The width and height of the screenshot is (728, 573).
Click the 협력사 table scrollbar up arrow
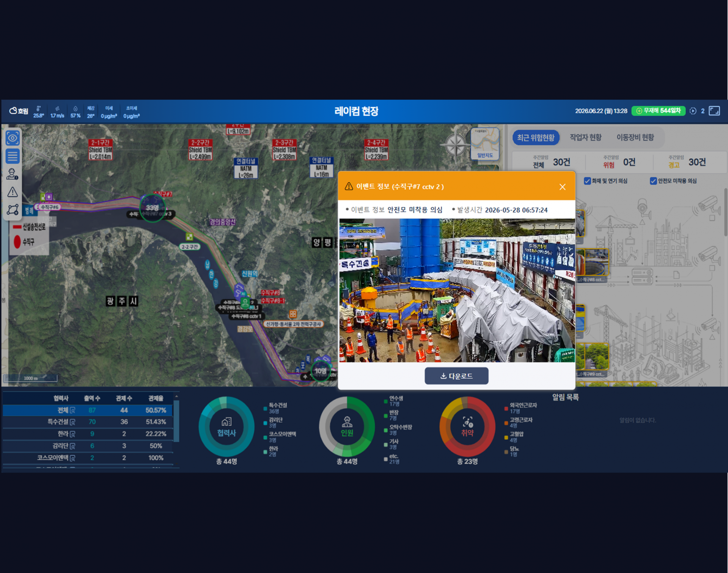(176, 397)
